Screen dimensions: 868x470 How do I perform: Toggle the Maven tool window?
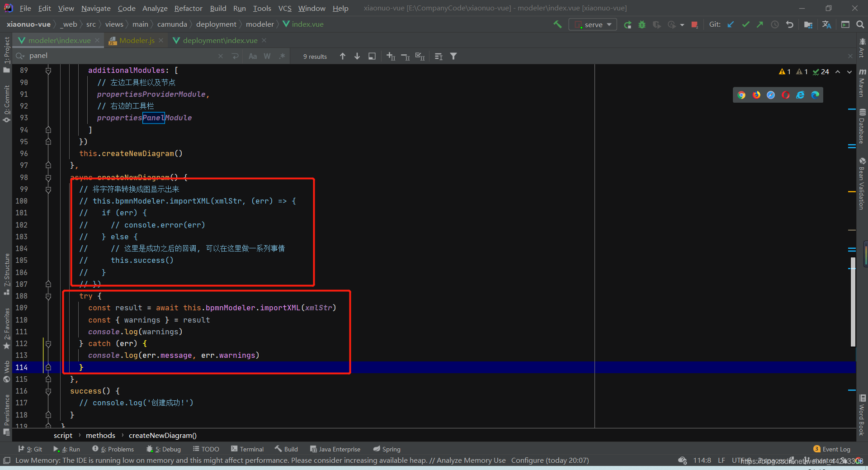click(862, 83)
